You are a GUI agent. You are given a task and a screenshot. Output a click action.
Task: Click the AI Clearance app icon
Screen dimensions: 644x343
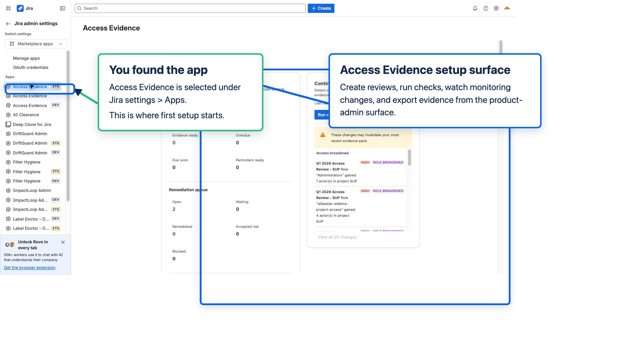tap(8, 115)
